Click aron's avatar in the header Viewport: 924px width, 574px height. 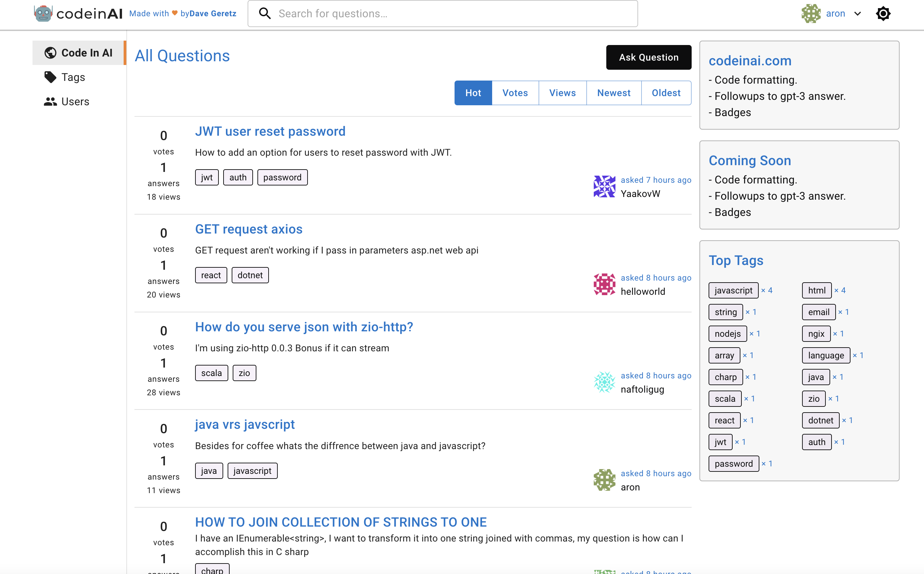click(811, 14)
